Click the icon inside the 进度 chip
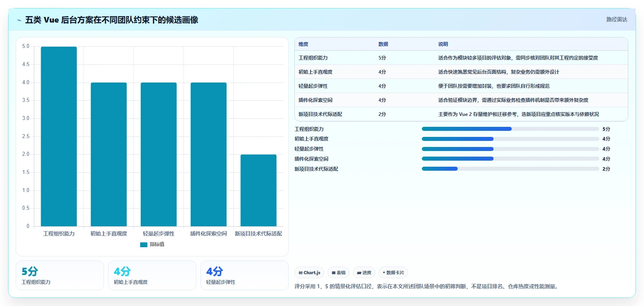644x306 pixels. click(359, 273)
